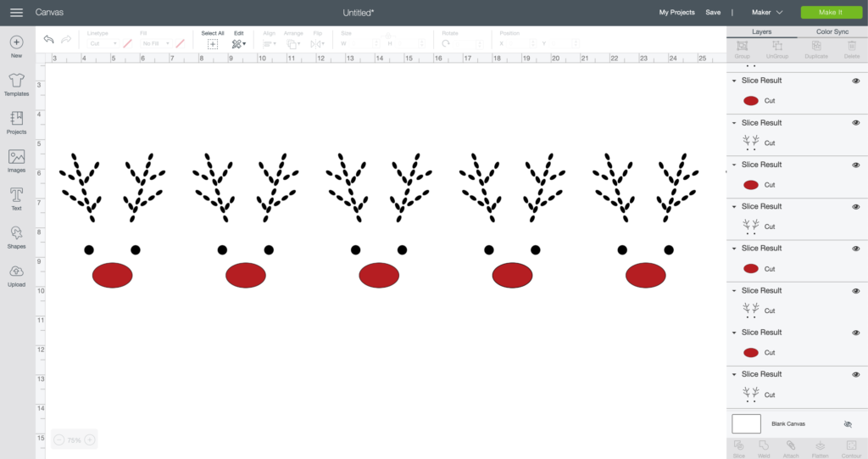Click the Attach tool
This screenshot has height=459, width=868.
[791, 449]
